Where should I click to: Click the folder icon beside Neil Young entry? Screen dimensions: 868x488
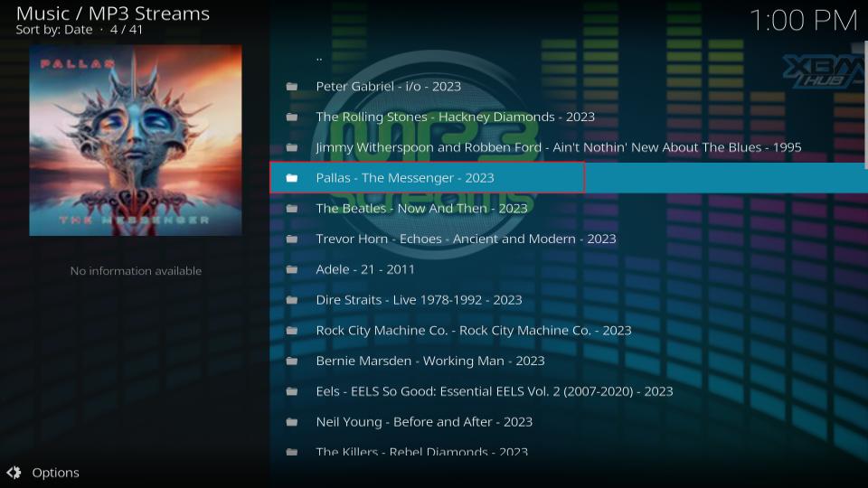[x=292, y=422]
